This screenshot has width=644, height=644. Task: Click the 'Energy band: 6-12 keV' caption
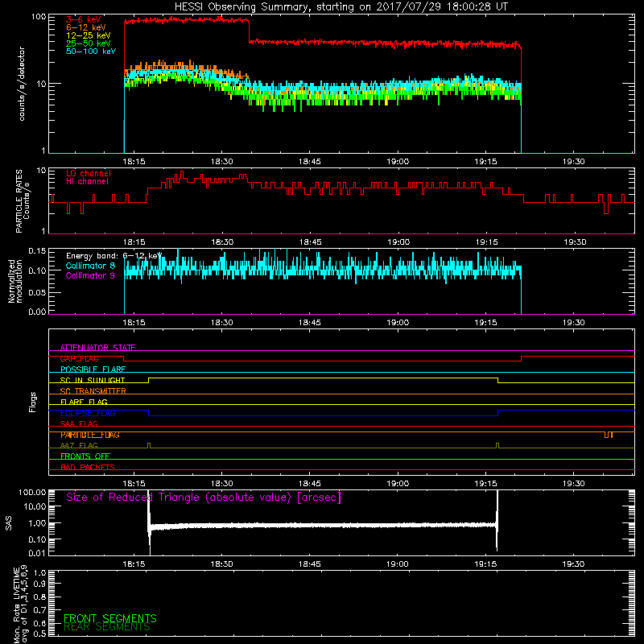click(x=114, y=256)
